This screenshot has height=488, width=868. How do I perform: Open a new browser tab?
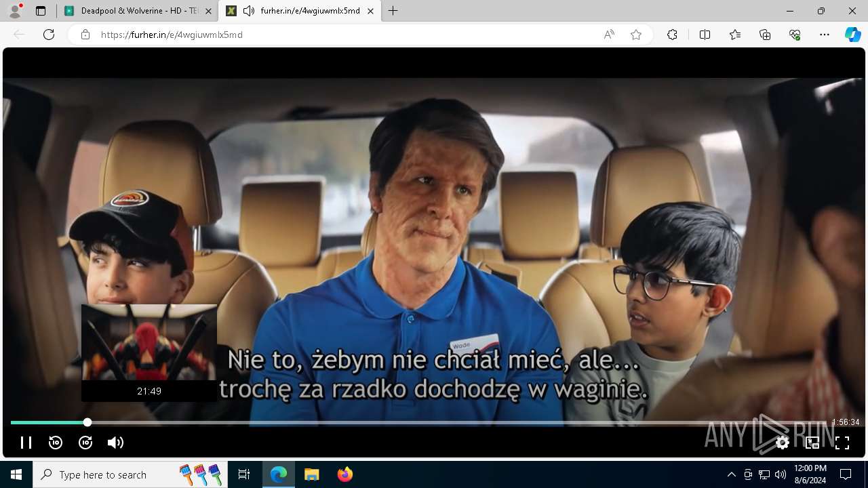pyautogui.click(x=393, y=11)
